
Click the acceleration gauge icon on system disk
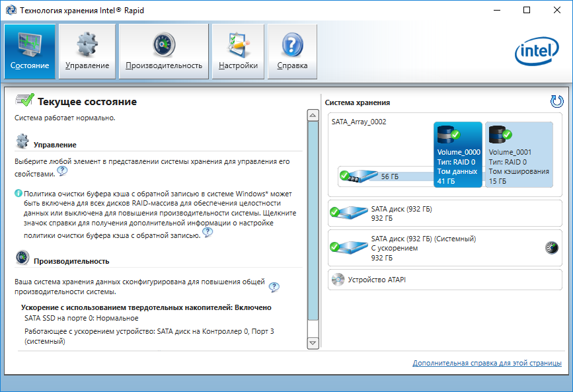pyautogui.click(x=552, y=247)
